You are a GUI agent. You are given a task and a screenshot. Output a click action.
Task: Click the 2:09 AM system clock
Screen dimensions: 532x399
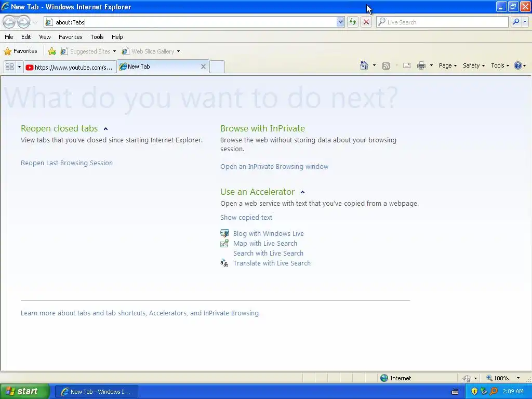coord(513,391)
